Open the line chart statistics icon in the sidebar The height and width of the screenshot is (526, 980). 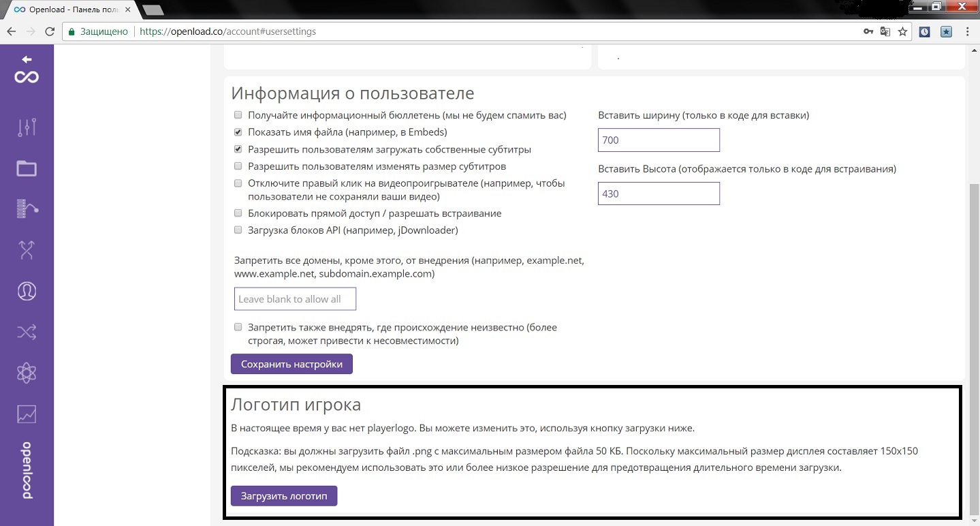[x=27, y=414]
